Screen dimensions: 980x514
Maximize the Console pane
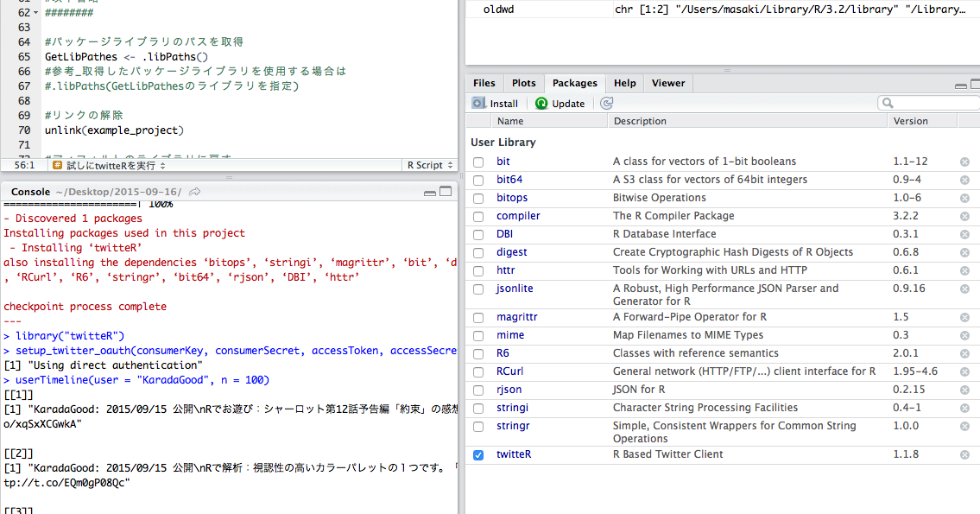coord(446,191)
